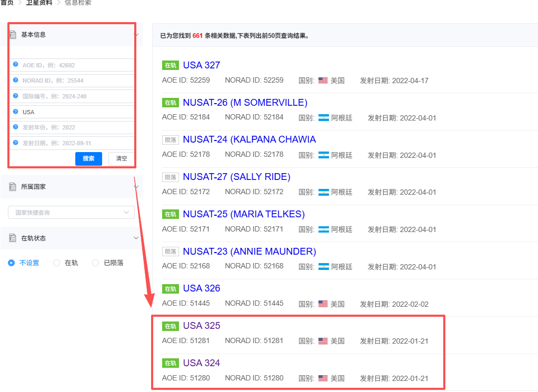The image size is (538, 392).
Task: Click the 基本信息 document icon
Action: pos(13,35)
